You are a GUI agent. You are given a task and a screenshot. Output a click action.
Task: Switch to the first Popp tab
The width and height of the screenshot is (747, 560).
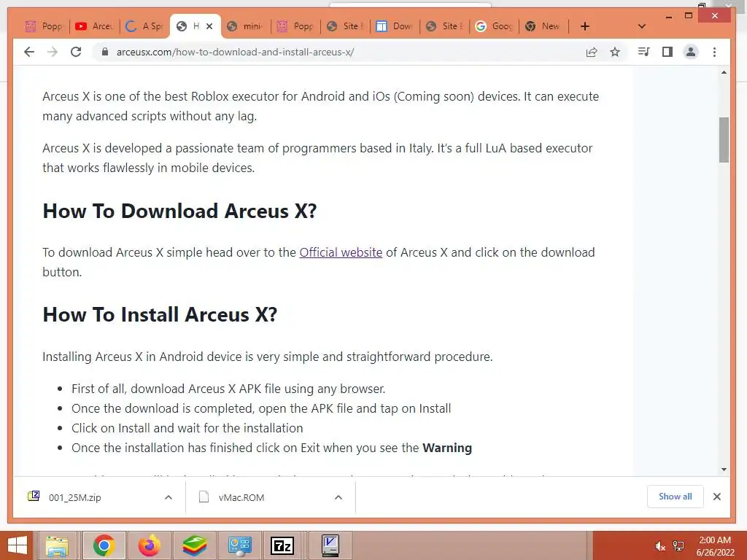tap(44, 26)
